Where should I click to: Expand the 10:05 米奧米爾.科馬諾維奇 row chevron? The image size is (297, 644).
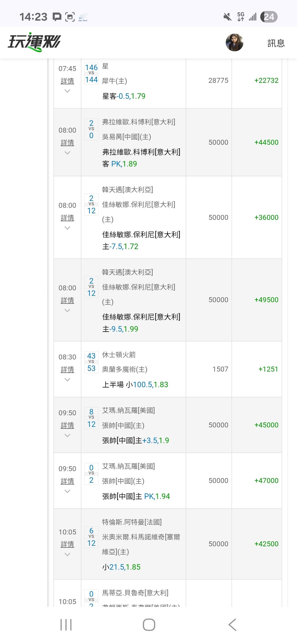pyautogui.click(x=67, y=555)
